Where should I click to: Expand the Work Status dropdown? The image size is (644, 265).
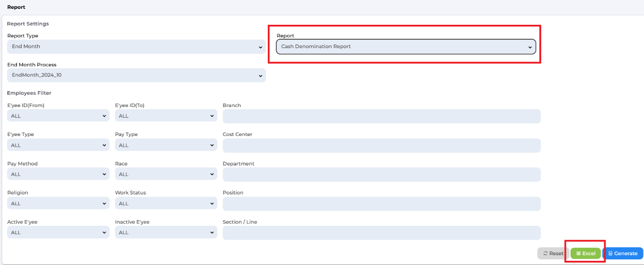tap(166, 203)
